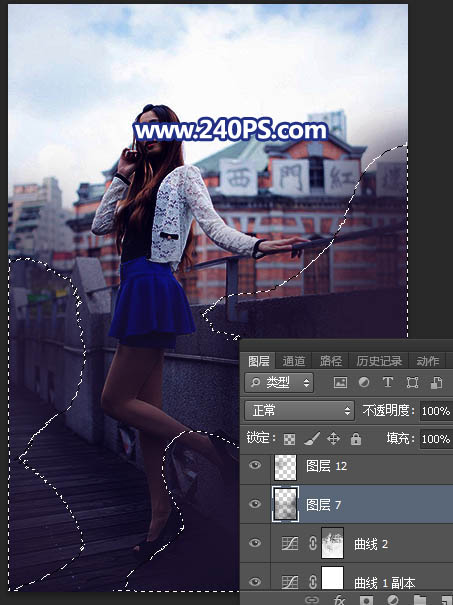Filter layers by shape layers icon
Viewport: 453px width, 605px height.
tap(412, 382)
